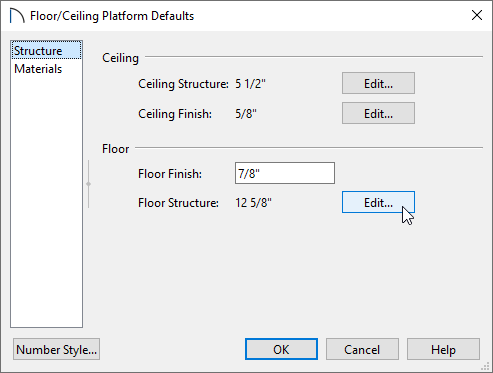The width and height of the screenshot is (493, 373).
Task: Open the Number Style settings
Action: pos(56,349)
